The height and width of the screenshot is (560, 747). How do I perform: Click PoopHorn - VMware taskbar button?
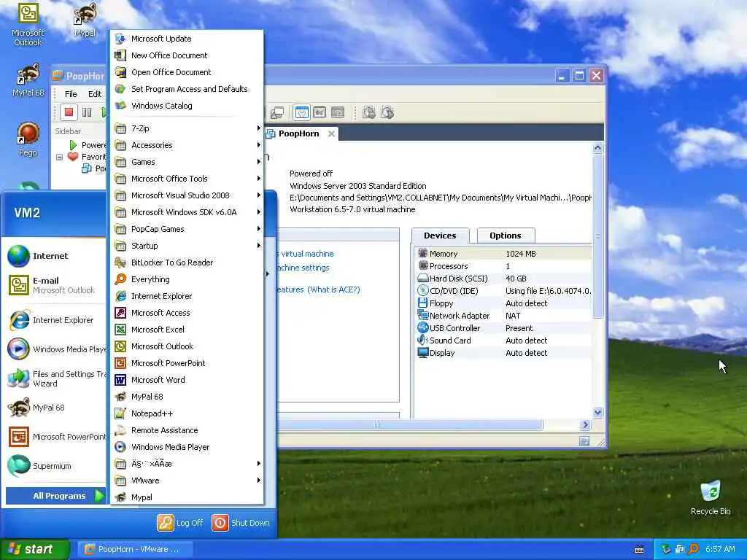(x=135, y=549)
